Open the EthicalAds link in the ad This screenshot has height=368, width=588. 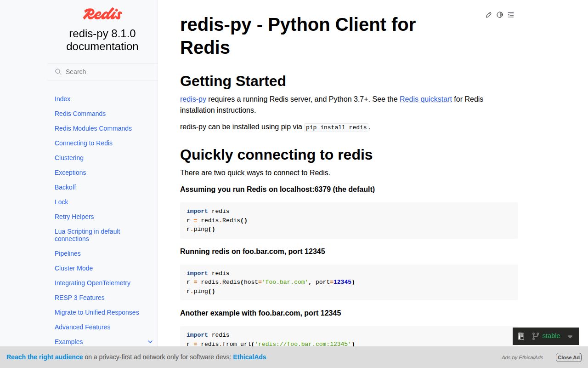click(x=249, y=357)
